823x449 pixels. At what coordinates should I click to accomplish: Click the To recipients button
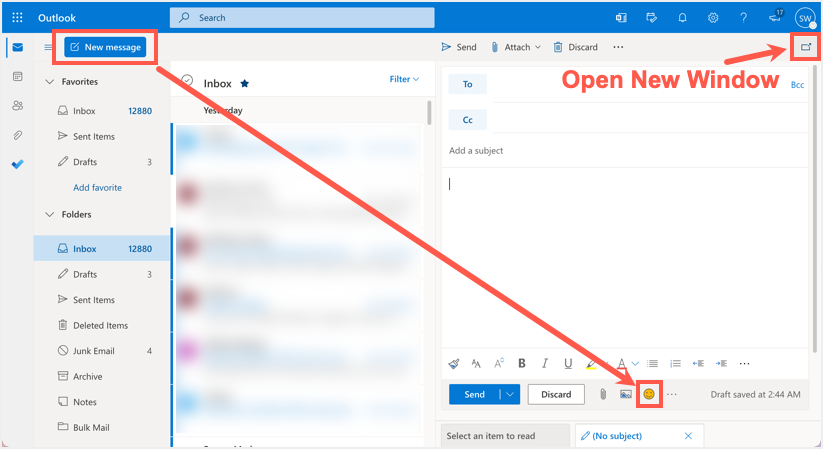[468, 84]
